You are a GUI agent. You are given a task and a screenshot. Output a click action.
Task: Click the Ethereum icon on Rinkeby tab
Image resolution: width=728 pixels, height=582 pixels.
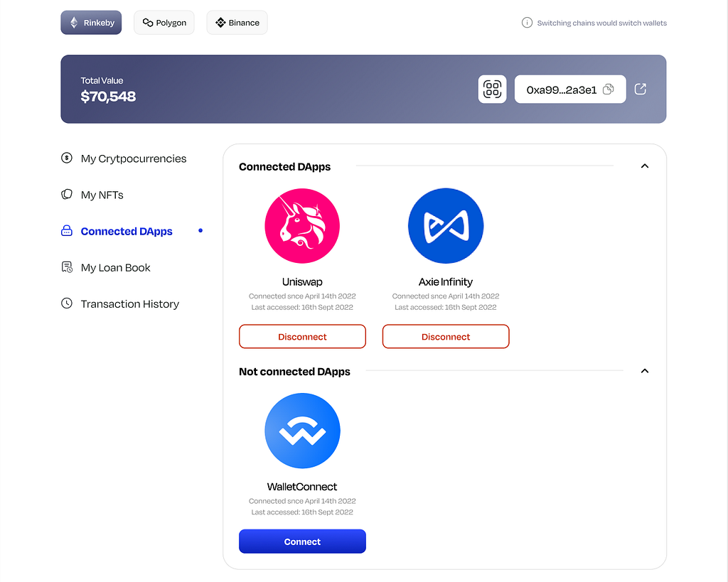74,22
